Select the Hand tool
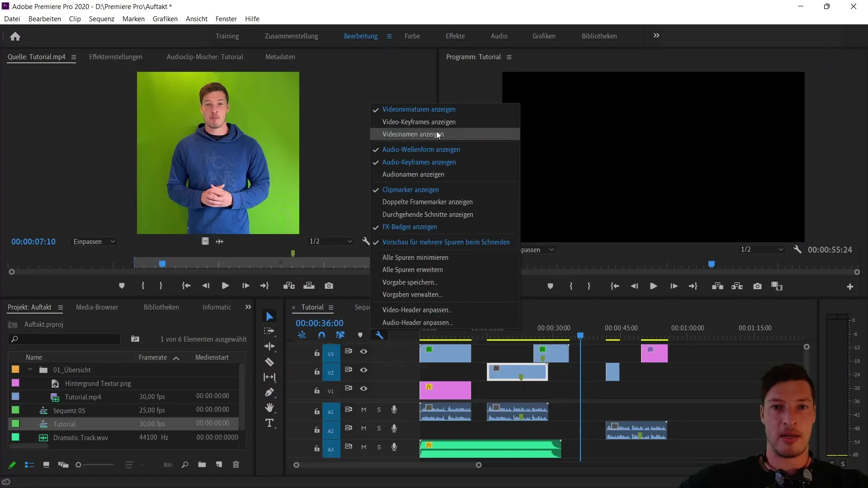 click(269, 408)
